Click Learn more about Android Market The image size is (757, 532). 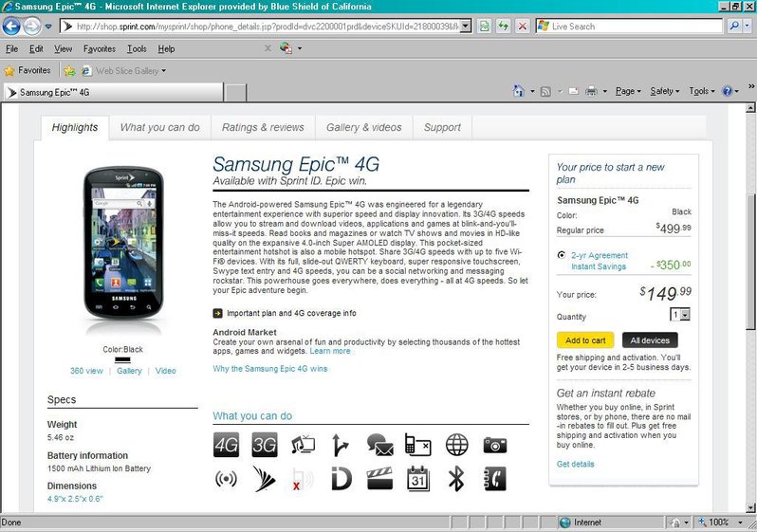click(x=330, y=351)
